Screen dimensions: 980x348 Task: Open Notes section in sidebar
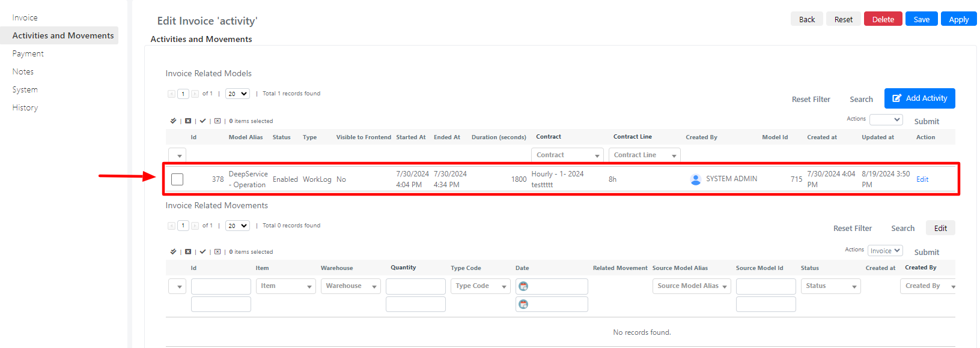coord(23,71)
